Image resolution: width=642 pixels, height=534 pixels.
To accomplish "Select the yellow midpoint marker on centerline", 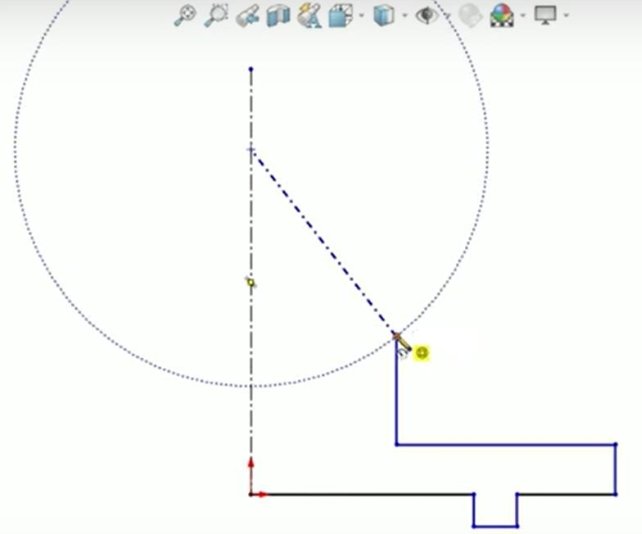I will (251, 282).
